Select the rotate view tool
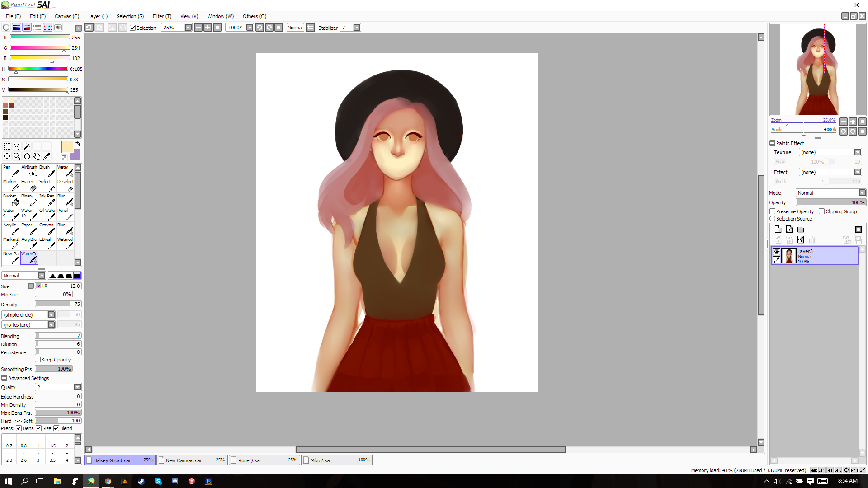 tap(27, 156)
